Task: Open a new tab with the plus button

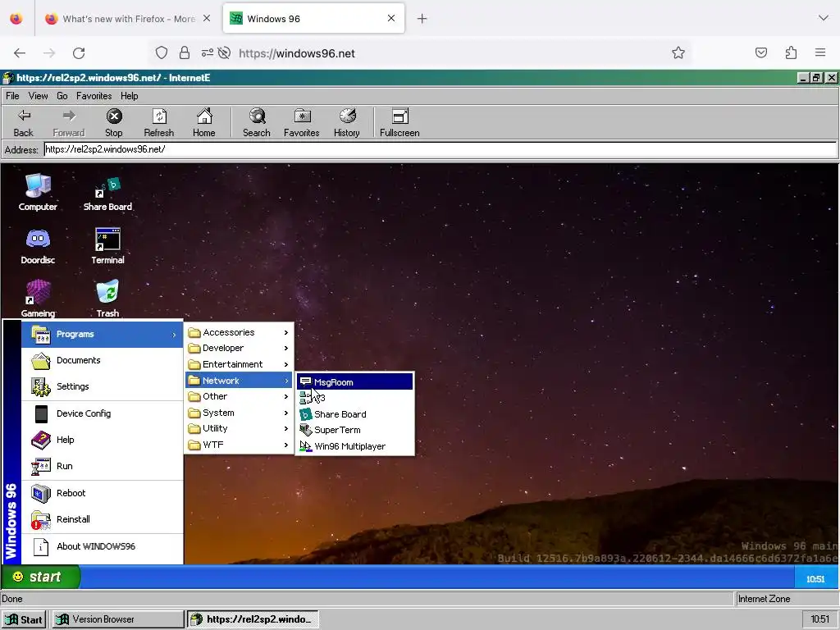Action: [x=422, y=19]
